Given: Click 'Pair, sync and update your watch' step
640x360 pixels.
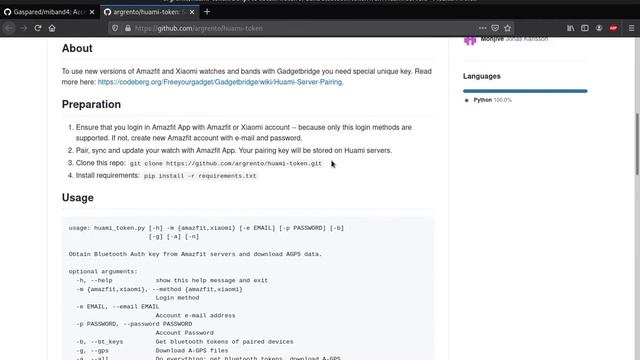Looking at the screenshot, I should 234,151.
